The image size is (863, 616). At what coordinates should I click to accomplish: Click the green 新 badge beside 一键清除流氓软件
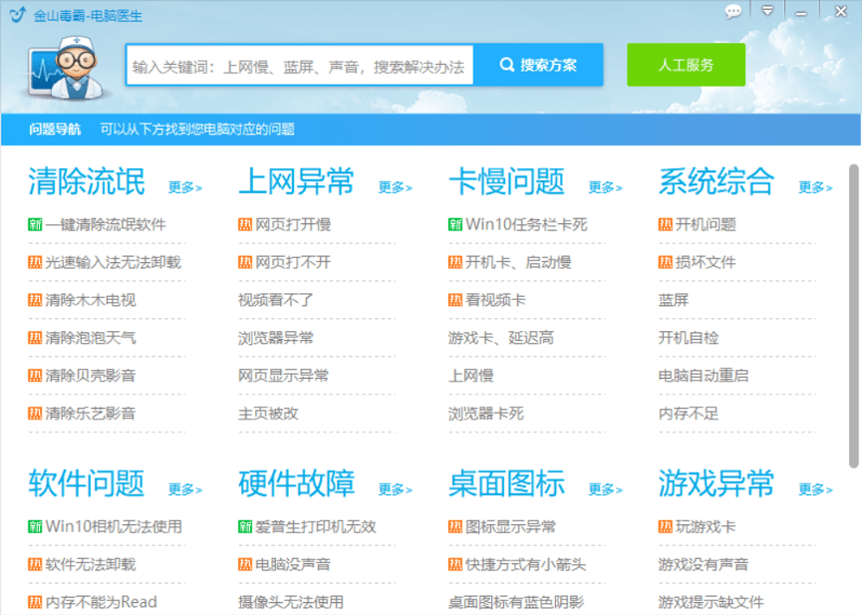(x=35, y=224)
